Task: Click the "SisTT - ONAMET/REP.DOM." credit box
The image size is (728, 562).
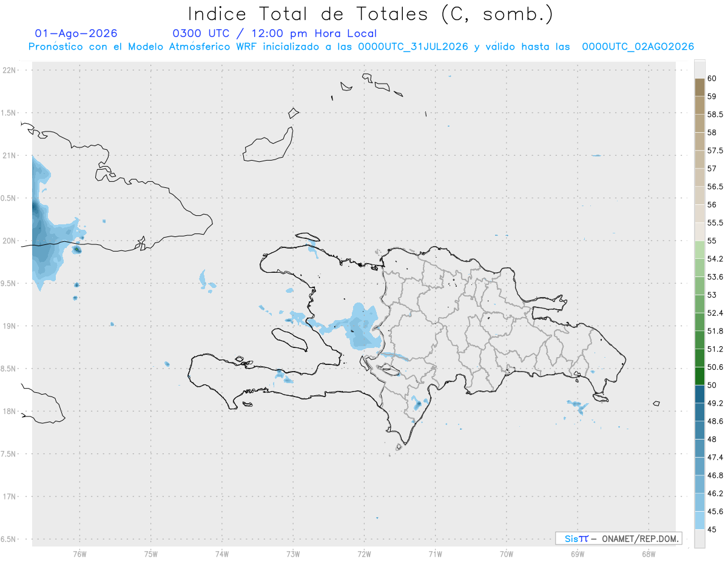Action: (619, 538)
